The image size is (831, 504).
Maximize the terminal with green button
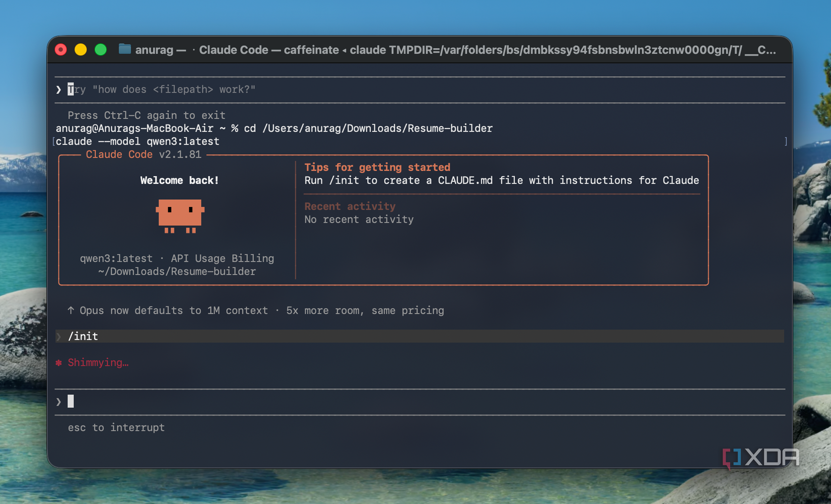tap(101, 50)
